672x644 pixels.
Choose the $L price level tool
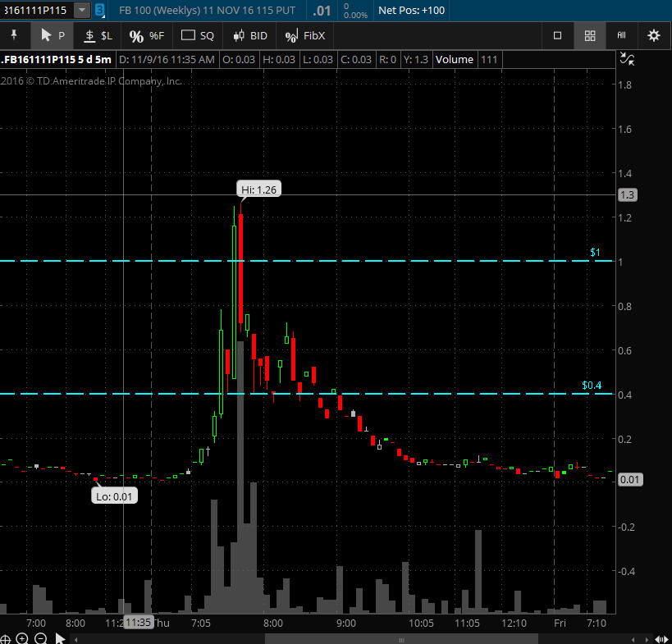pyautogui.click(x=98, y=35)
